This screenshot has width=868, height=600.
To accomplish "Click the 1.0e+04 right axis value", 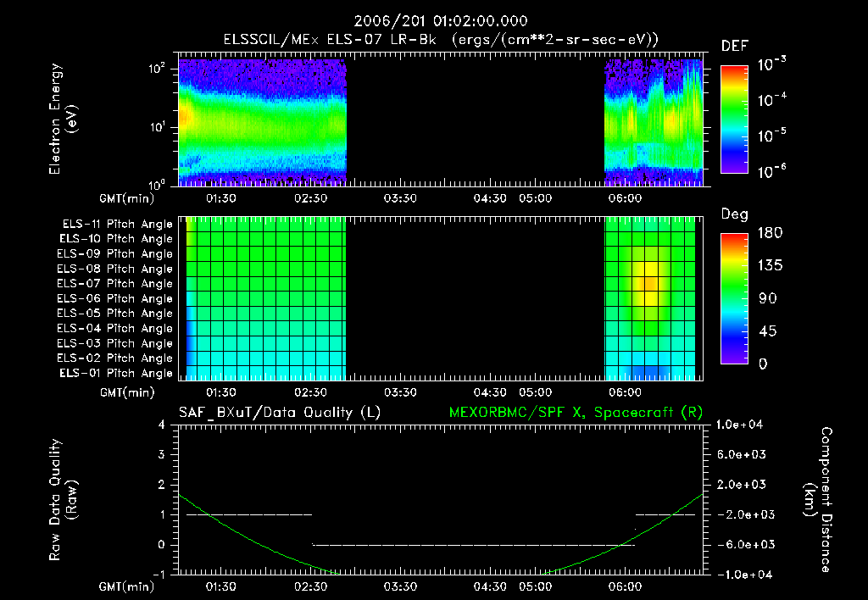I will [739, 425].
